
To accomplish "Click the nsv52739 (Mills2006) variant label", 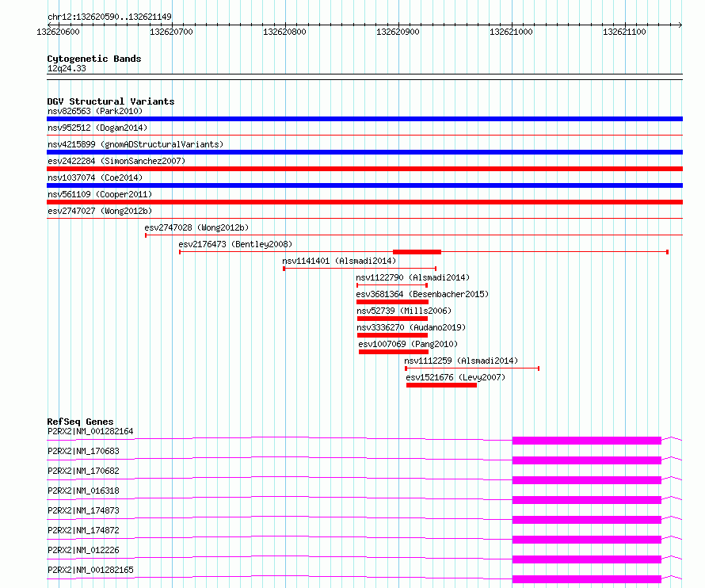I will pyautogui.click(x=404, y=311).
